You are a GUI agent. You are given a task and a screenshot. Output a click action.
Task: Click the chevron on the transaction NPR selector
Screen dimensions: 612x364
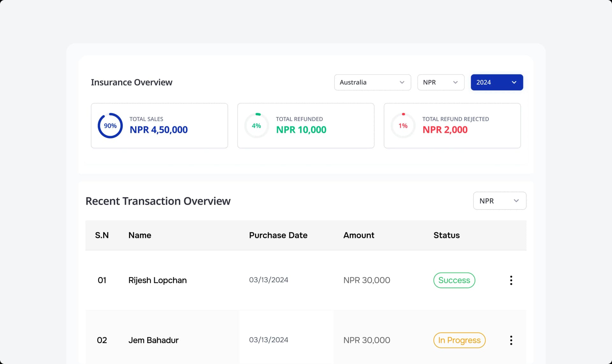(x=516, y=201)
